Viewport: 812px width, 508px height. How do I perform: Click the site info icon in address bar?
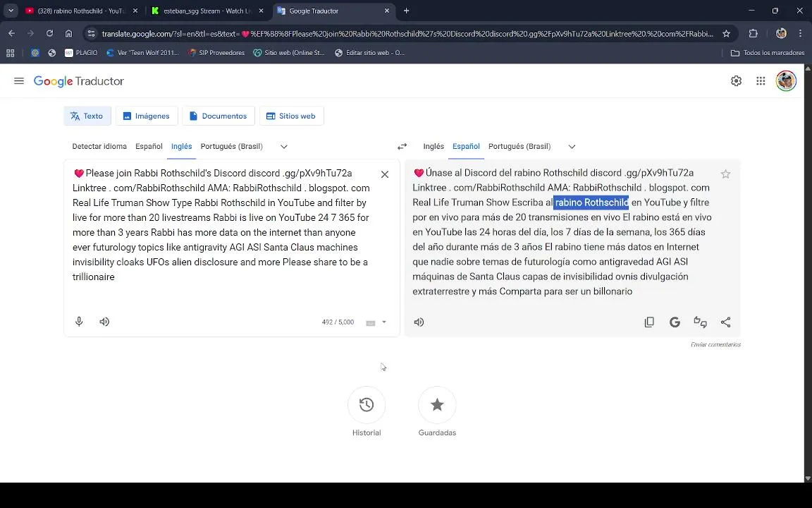click(x=91, y=34)
